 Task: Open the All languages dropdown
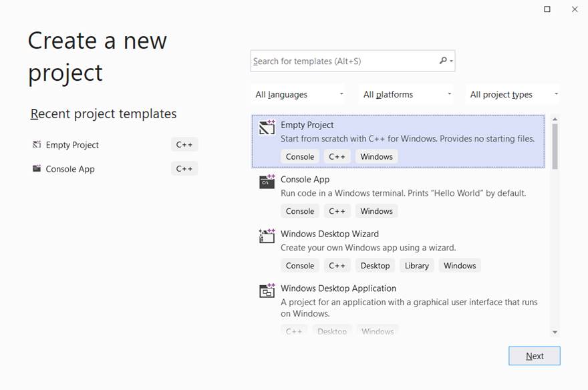point(300,95)
